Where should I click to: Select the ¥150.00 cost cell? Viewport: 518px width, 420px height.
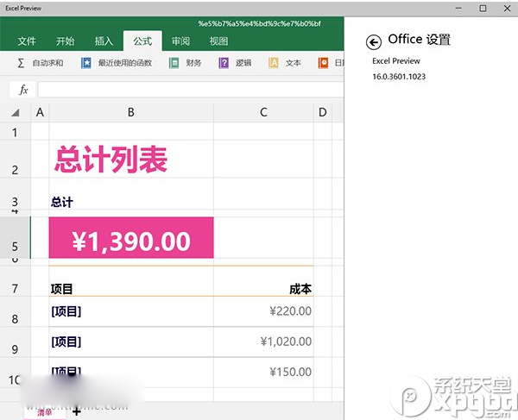tap(263, 373)
